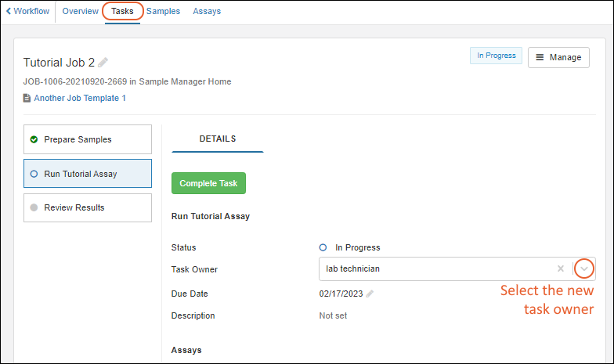Select the Tasks tab

[x=122, y=12]
